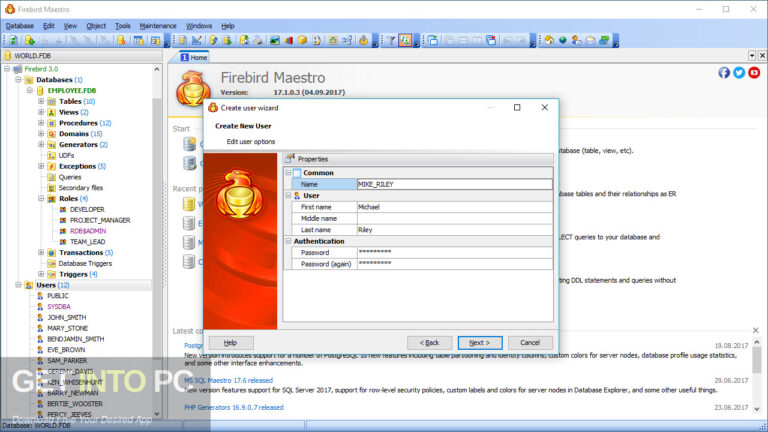This screenshot has height=432, width=768.
Task: Click the funnel filter toolbar icon
Action: pyautogui.click(x=391, y=41)
